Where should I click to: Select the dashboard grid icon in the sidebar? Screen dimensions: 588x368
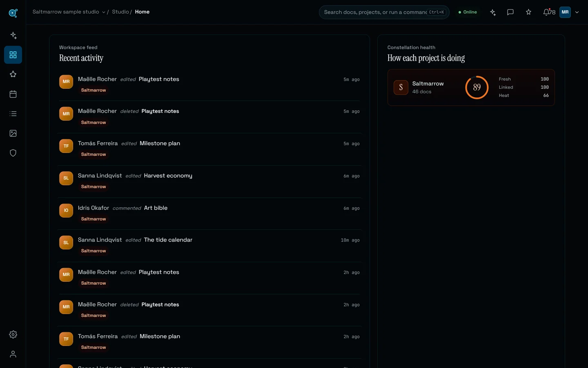pyautogui.click(x=13, y=55)
